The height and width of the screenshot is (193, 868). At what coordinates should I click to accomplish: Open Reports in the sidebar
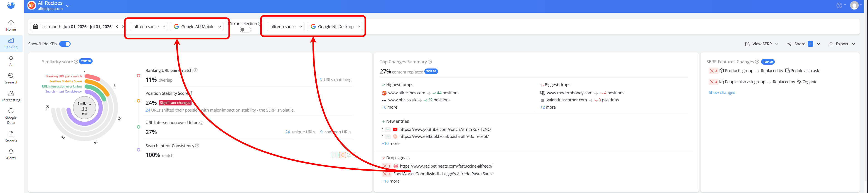(11, 136)
